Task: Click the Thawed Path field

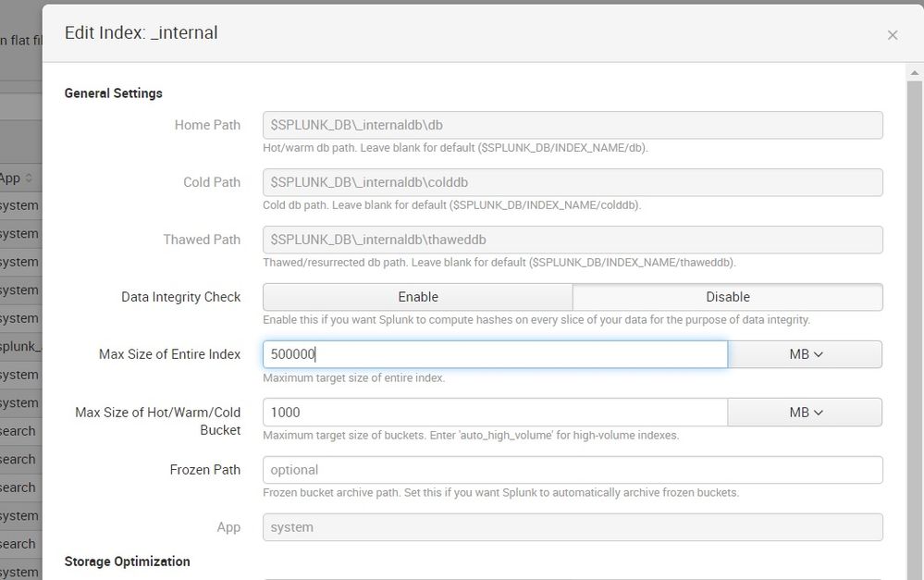Action: pos(573,240)
